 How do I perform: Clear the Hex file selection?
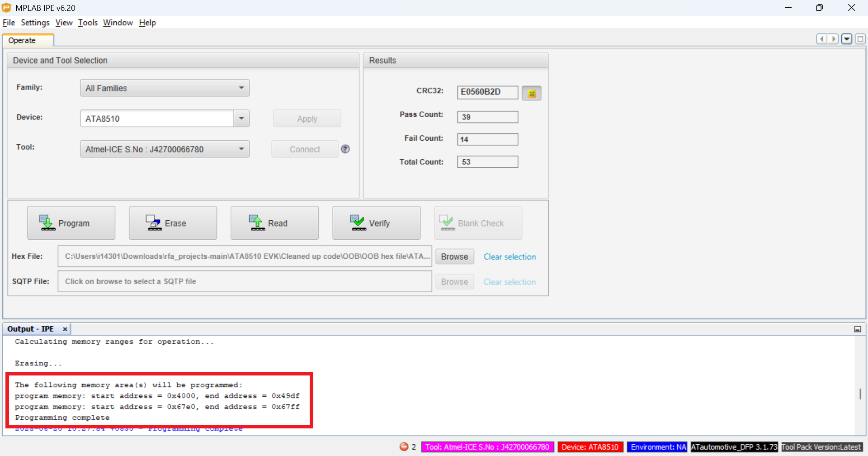(509, 256)
